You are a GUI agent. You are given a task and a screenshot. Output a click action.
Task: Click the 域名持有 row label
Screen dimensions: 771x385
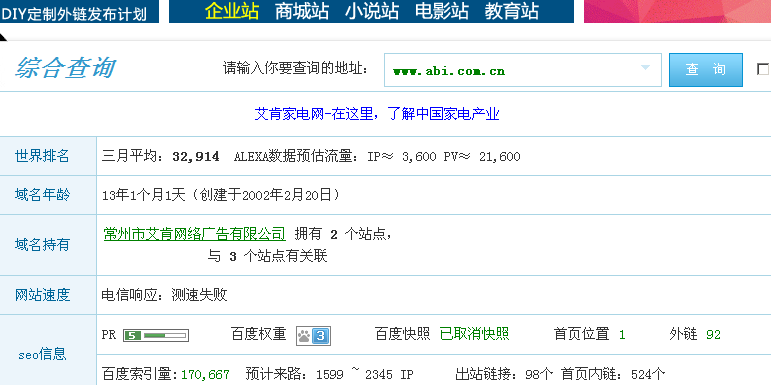pyautogui.click(x=42, y=245)
